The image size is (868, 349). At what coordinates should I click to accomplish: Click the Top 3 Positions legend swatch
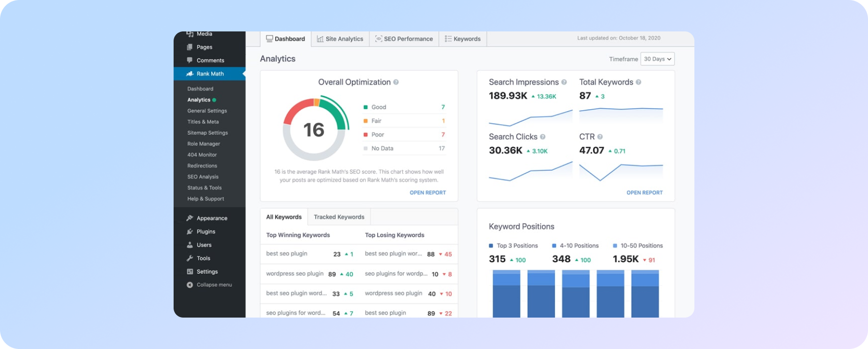491,246
